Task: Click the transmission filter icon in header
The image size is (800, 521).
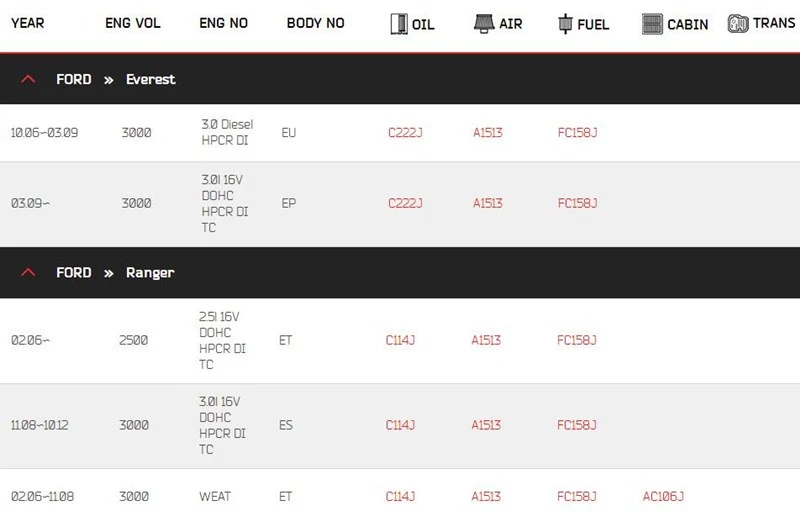Action: 738,23
